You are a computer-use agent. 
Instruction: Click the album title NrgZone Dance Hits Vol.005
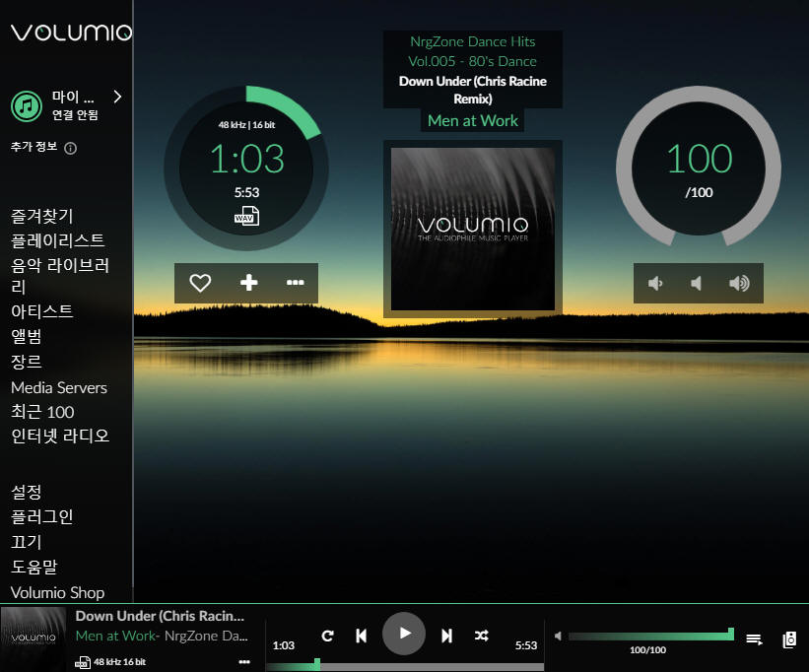(x=473, y=51)
